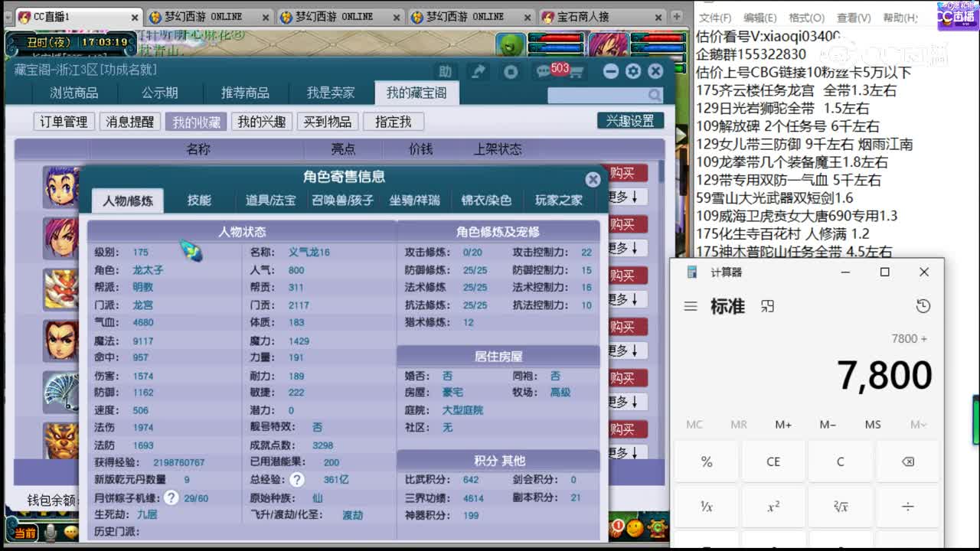Open the calculator navigation menu
Viewport: 980px width, 551px height.
pyautogui.click(x=690, y=305)
